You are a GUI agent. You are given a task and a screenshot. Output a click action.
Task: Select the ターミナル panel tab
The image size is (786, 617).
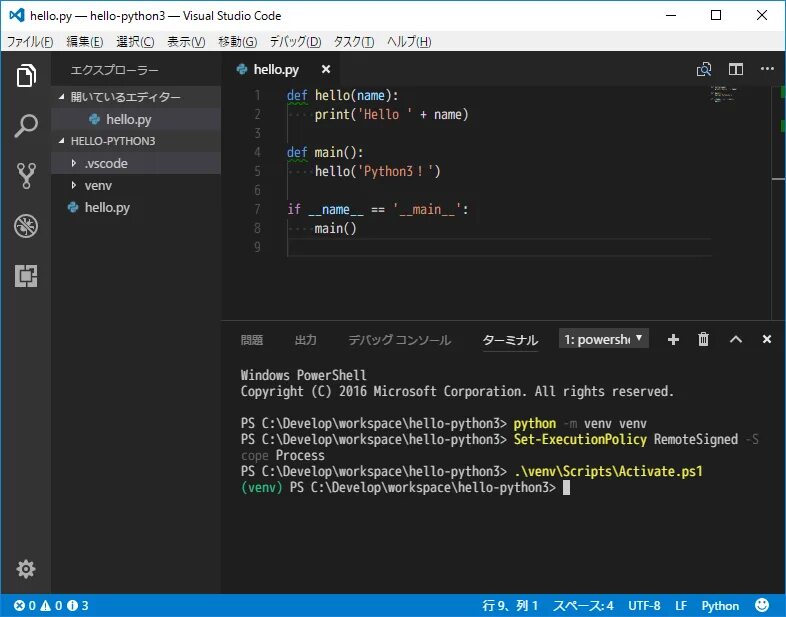pyautogui.click(x=510, y=340)
